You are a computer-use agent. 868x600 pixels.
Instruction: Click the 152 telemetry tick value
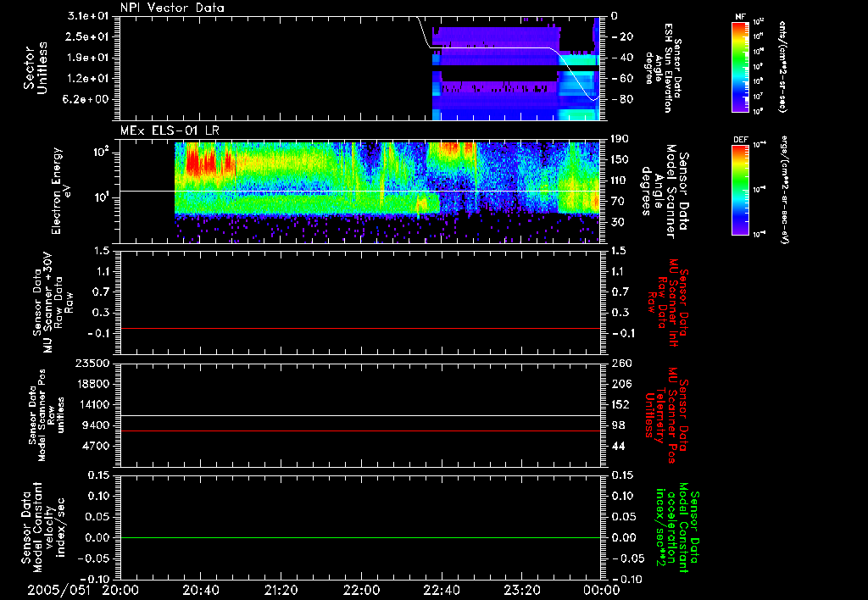point(620,404)
